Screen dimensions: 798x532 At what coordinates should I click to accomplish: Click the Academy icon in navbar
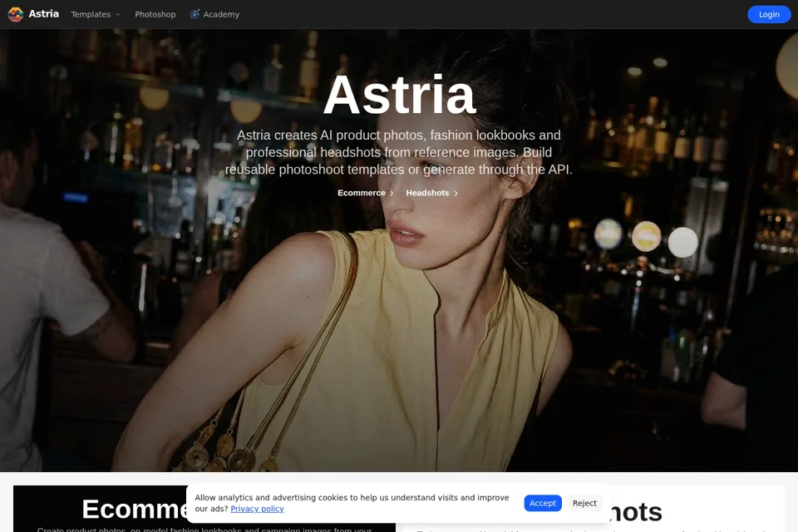(195, 14)
